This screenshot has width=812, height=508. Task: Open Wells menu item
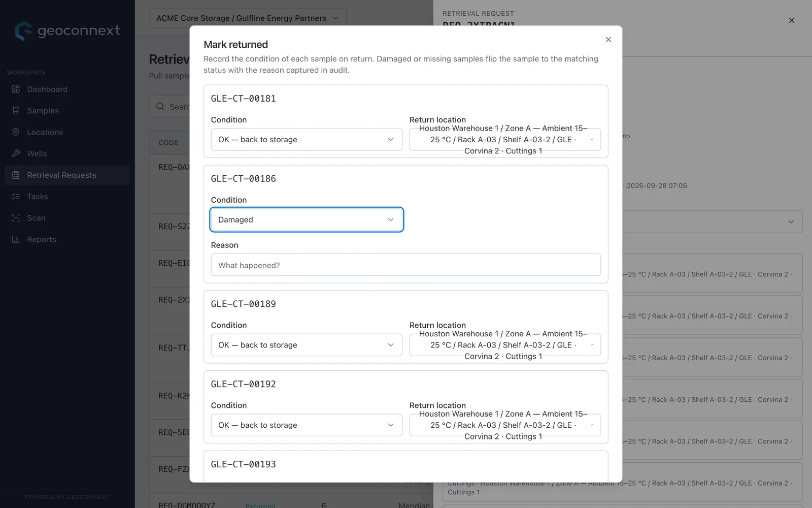point(67,153)
